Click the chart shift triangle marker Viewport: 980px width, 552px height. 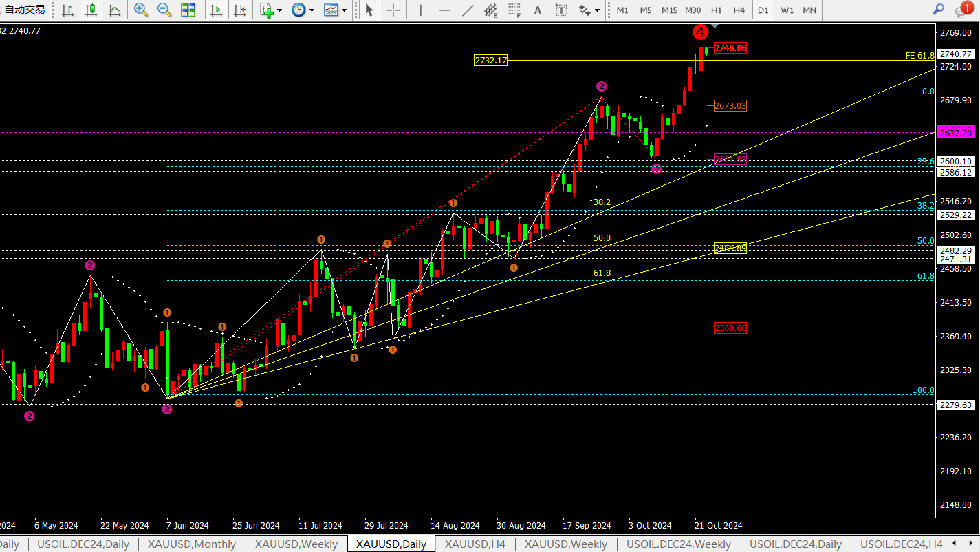(715, 25)
